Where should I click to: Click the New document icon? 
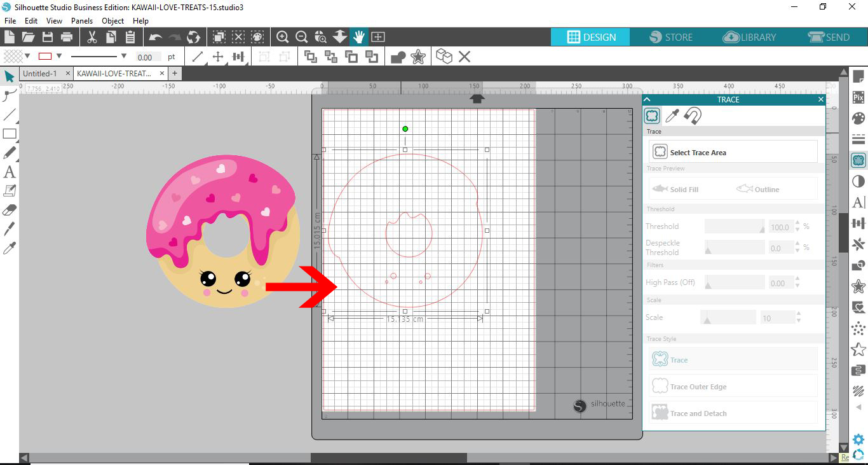[x=10, y=37]
